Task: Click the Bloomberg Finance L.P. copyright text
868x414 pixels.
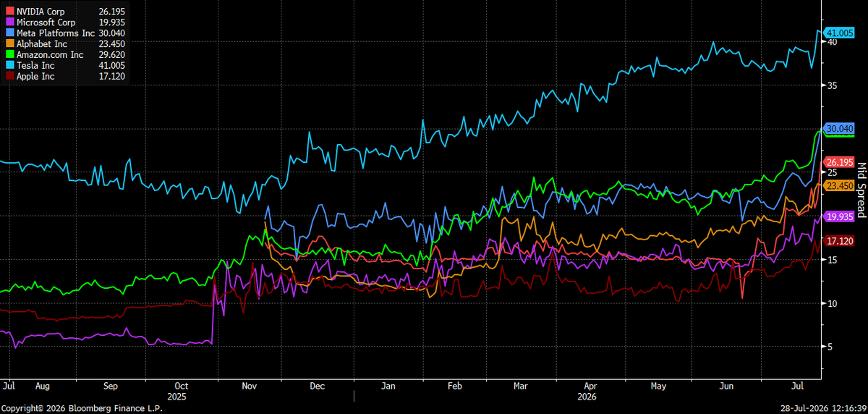Action: point(81,408)
